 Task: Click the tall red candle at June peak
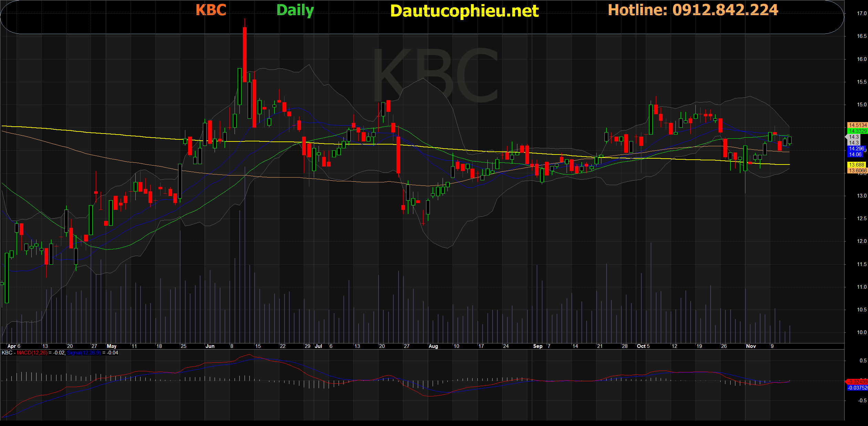[245, 54]
